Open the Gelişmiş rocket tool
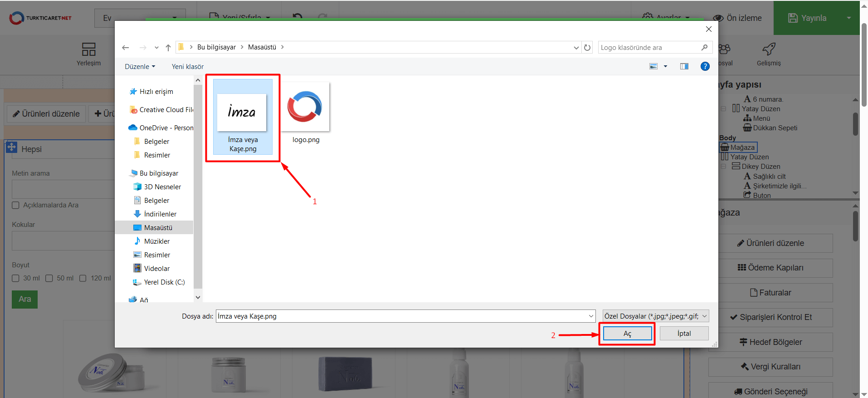The height and width of the screenshot is (398, 868). point(769,54)
